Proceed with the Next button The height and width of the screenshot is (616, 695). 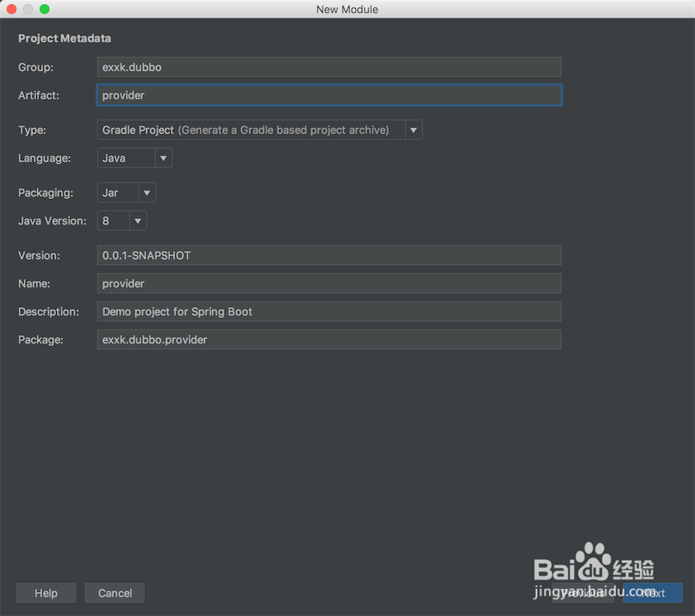(x=652, y=593)
